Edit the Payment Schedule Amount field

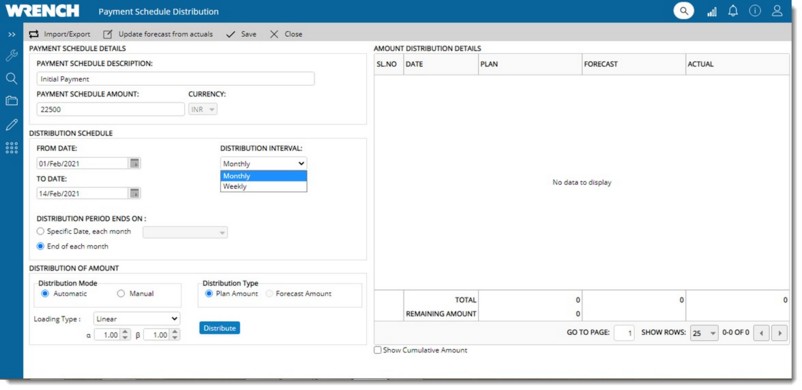pos(110,109)
